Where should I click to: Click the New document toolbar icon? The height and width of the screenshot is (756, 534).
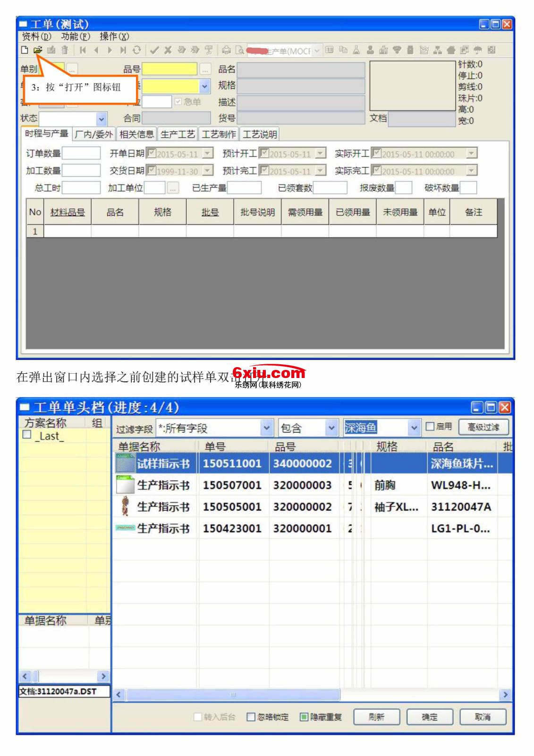coord(25,50)
